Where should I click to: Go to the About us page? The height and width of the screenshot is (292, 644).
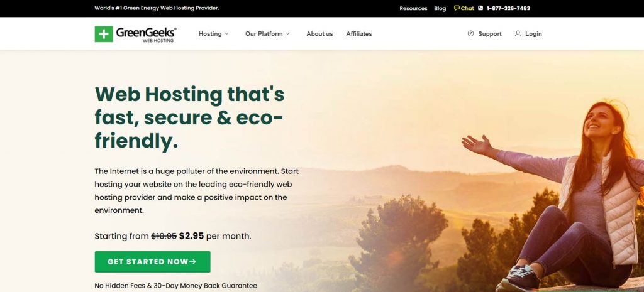pyautogui.click(x=319, y=34)
